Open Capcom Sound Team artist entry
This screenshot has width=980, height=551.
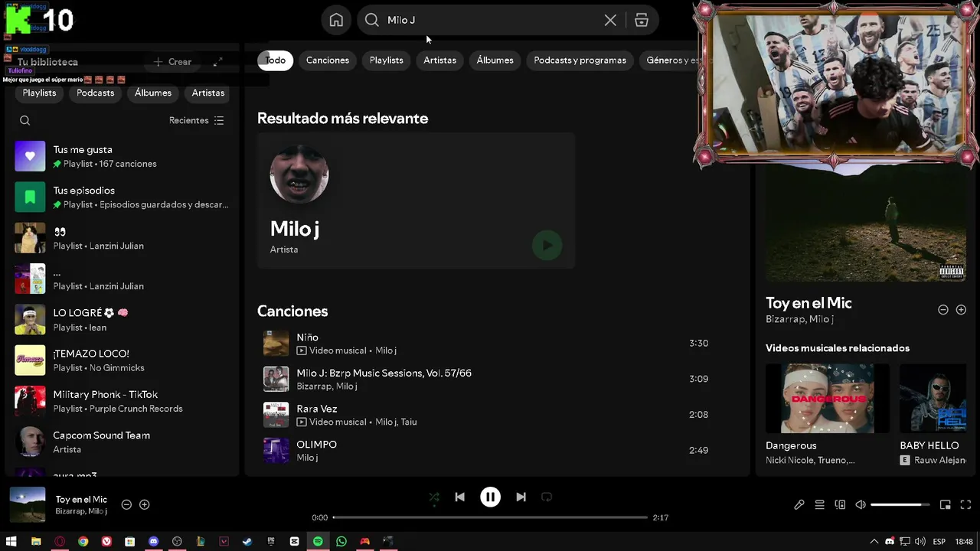point(122,442)
